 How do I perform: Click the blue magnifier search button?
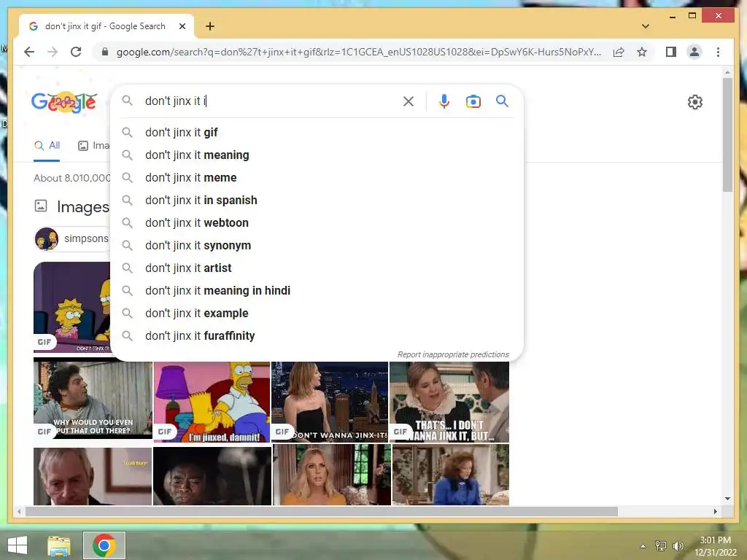502,101
